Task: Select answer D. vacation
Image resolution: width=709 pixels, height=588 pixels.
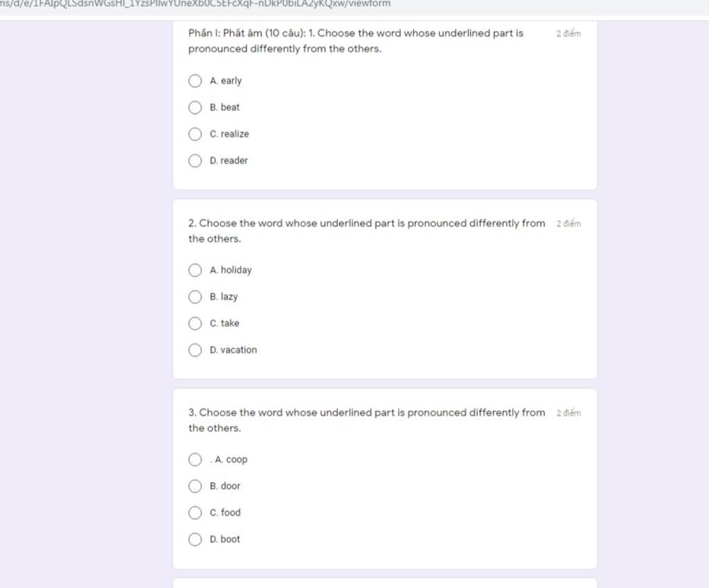Action: point(195,350)
